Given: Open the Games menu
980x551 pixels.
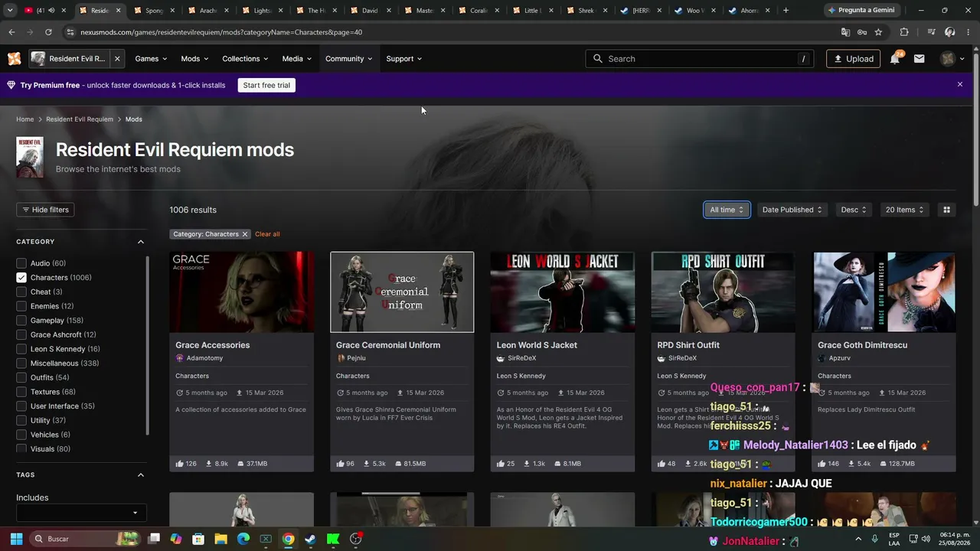Looking at the screenshot, I should (151, 59).
